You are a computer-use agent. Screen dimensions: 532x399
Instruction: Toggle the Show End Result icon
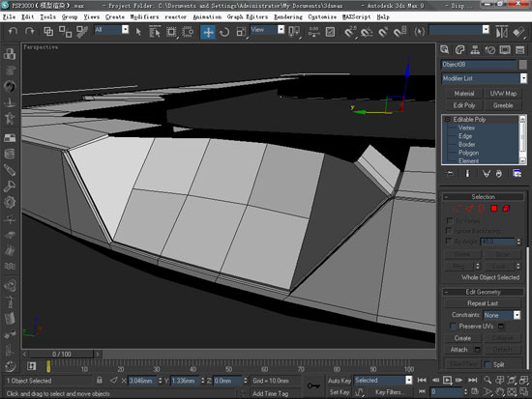click(x=467, y=174)
